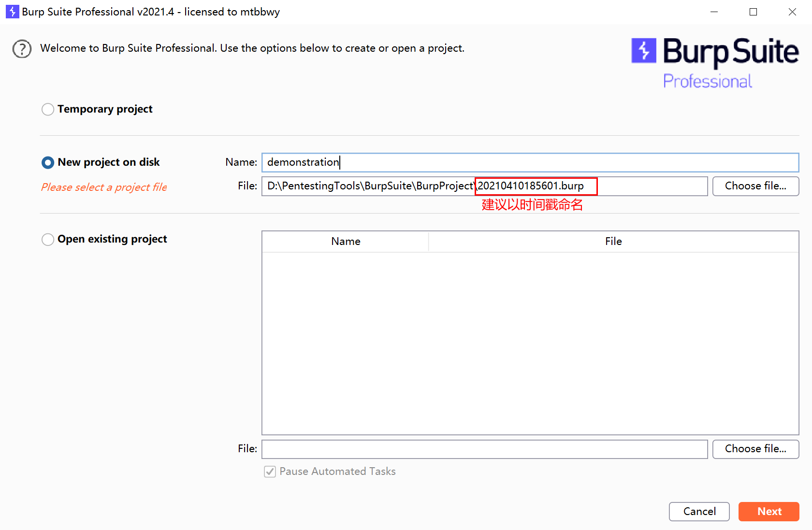Click the File column header

pyautogui.click(x=613, y=242)
